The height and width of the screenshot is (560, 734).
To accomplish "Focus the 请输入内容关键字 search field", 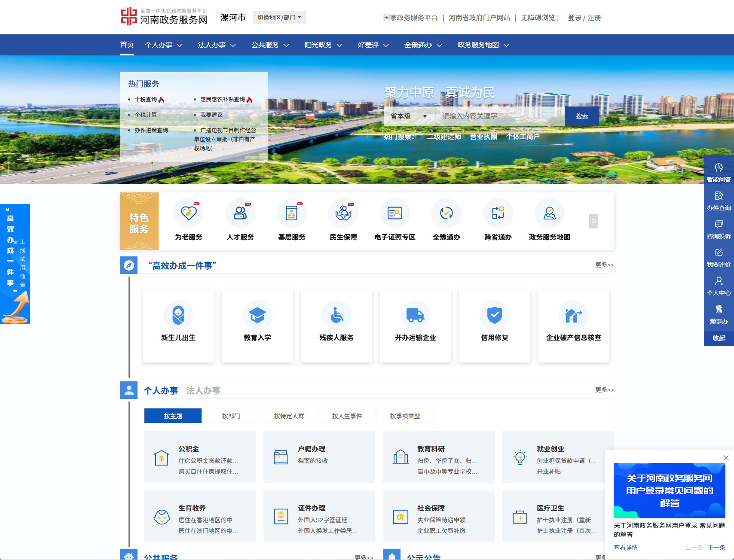I will click(x=500, y=116).
